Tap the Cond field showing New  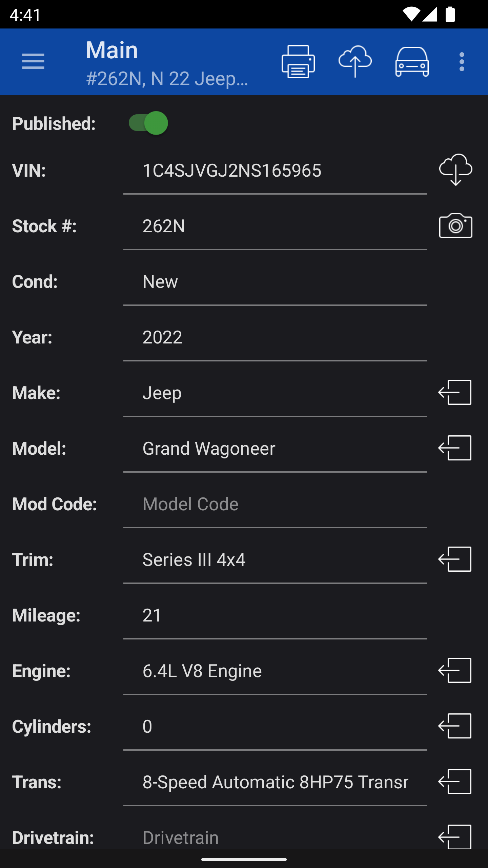[x=274, y=282]
